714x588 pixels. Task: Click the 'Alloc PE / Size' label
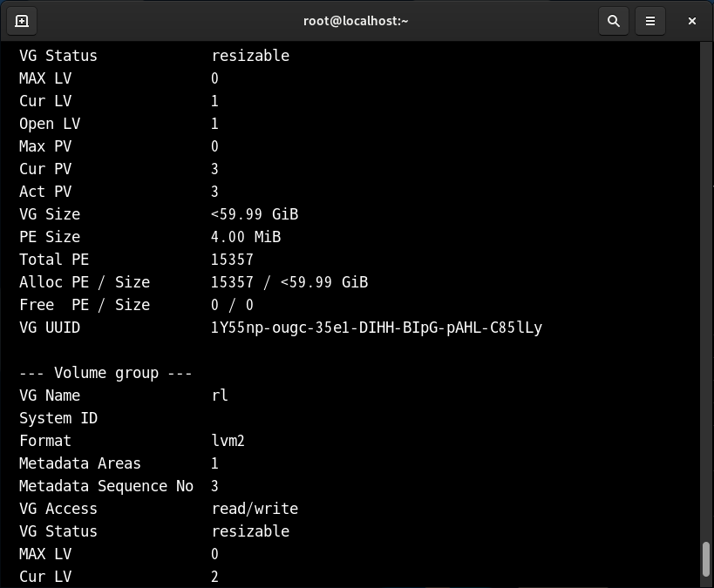pos(85,282)
